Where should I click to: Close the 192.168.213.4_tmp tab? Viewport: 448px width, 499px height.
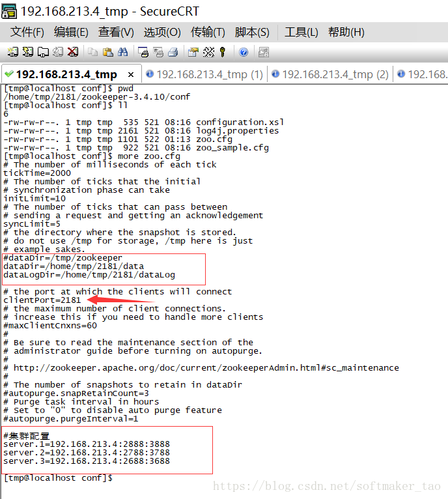[x=130, y=74]
